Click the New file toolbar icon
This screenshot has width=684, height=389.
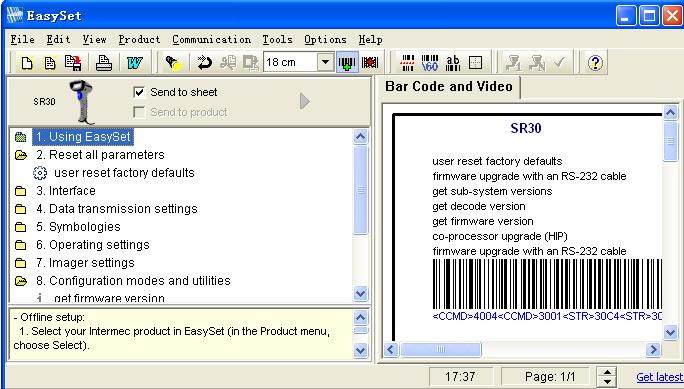pos(27,63)
